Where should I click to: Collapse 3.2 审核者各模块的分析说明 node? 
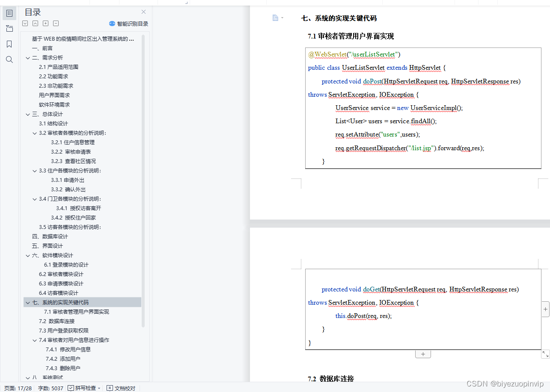[x=35, y=133]
